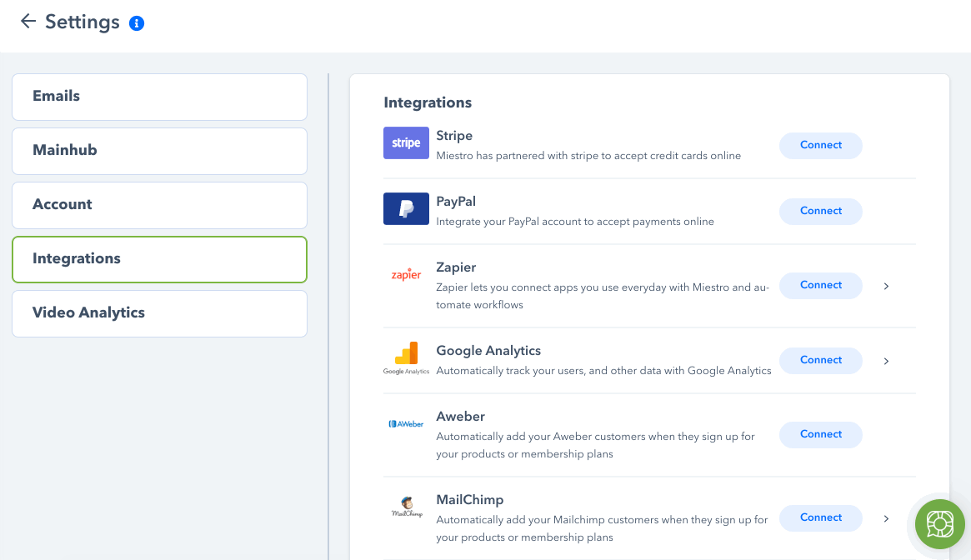Expand MailChimp integration details chevron
971x560 pixels.
click(x=886, y=518)
